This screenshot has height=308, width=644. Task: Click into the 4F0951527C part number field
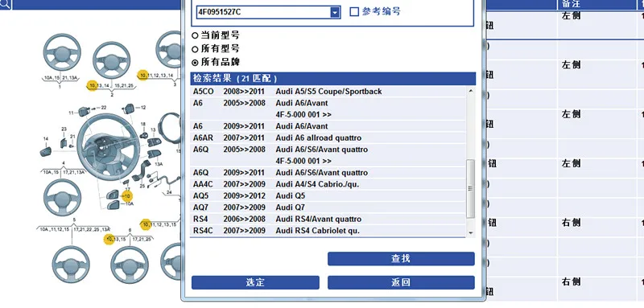tap(264, 12)
